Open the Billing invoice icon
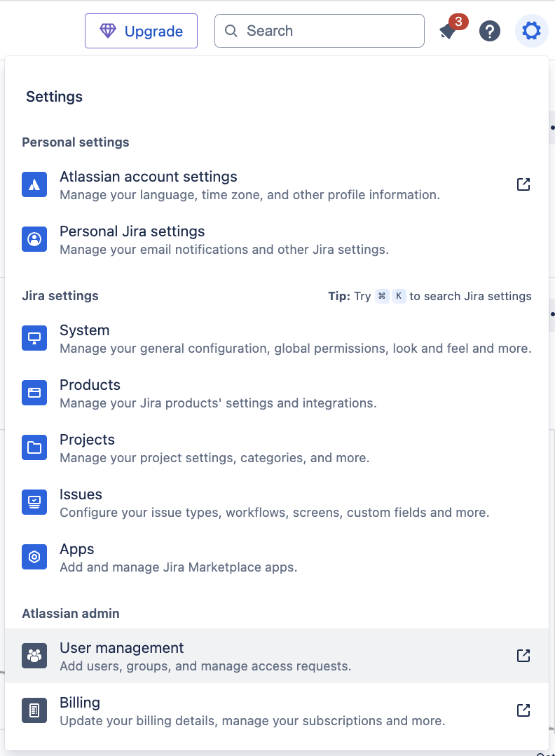 (34, 710)
